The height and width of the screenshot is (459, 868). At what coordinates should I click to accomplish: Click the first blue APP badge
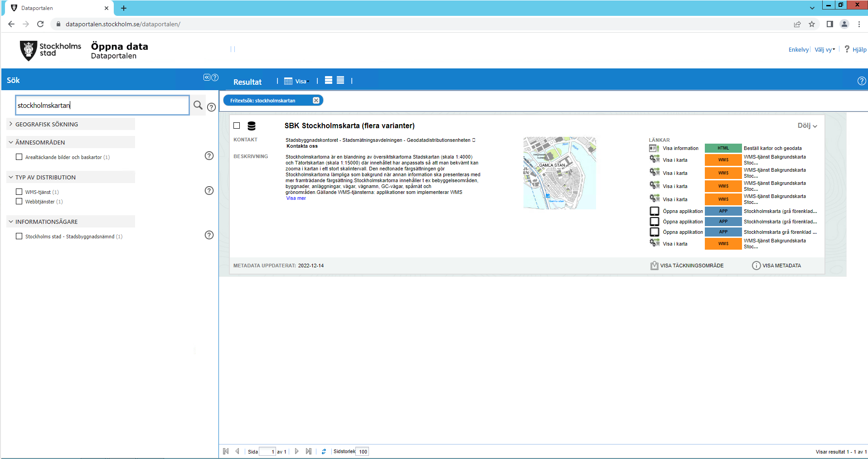(x=723, y=211)
